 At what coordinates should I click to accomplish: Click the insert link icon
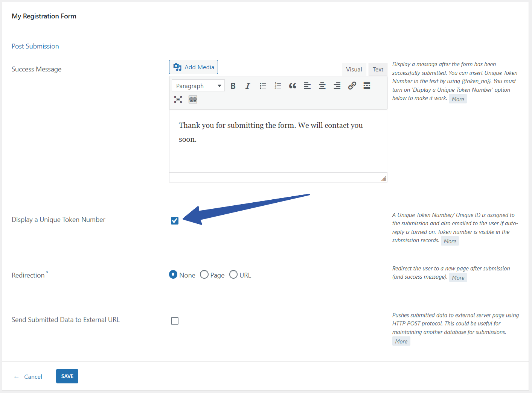[352, 86]
